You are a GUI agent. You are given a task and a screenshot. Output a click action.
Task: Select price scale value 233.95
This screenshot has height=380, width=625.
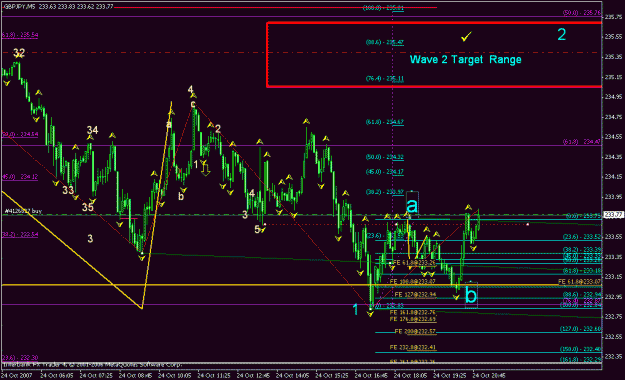click(613, 197)
